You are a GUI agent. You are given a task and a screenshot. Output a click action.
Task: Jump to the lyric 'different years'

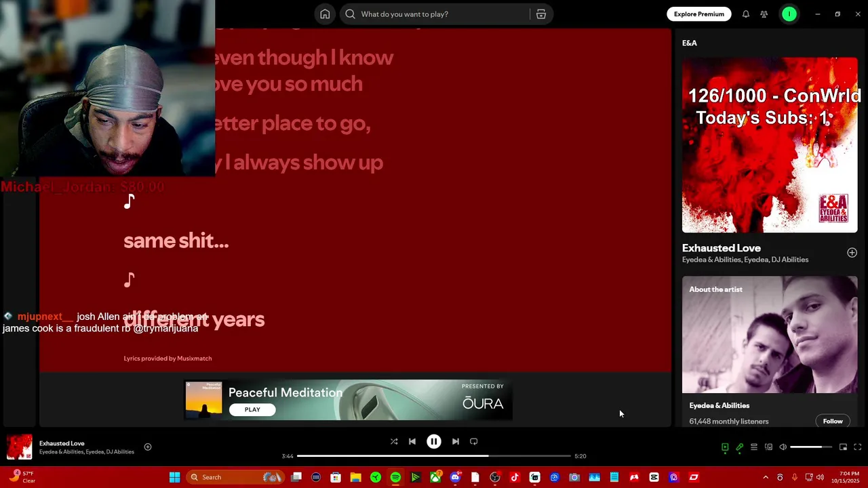(194, 319)
